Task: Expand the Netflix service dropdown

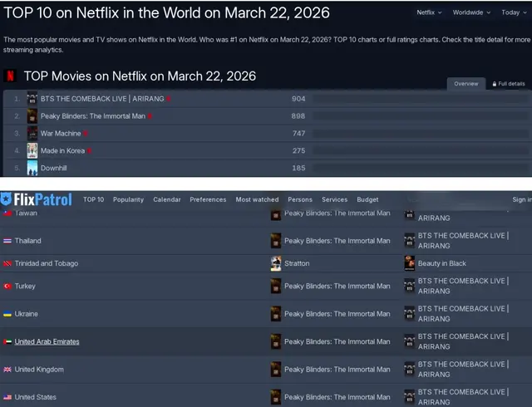Action: click(429, 12)
